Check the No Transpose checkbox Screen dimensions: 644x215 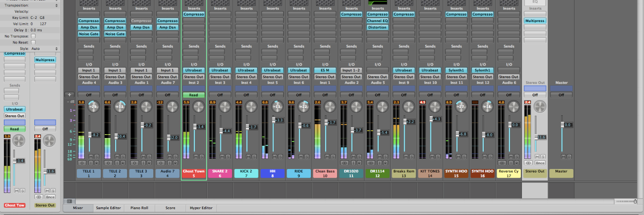(x=33, y=37)
